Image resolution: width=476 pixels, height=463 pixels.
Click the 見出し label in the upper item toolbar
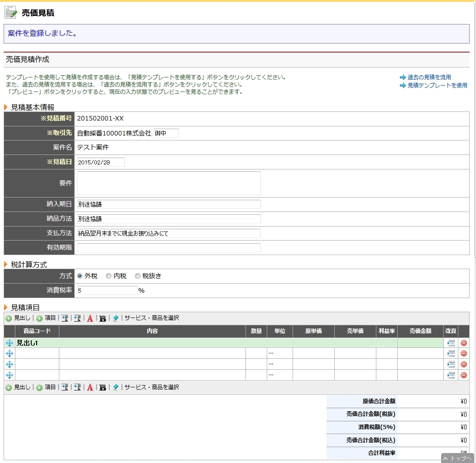click(22, 318)
